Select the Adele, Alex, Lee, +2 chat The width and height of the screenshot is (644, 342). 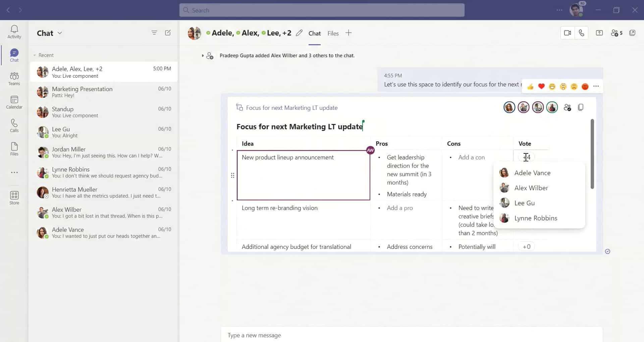pyautogui.click(x=104, y=72)
